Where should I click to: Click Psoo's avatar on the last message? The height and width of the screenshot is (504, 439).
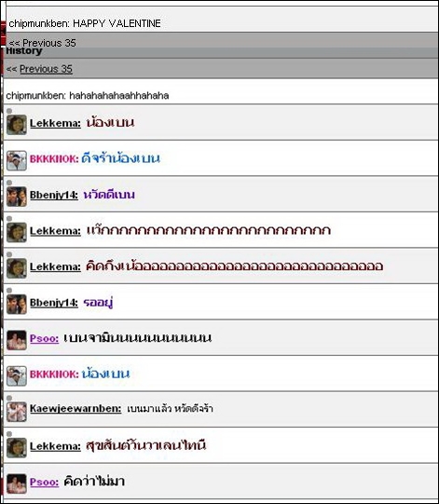[x=17, y=484]
